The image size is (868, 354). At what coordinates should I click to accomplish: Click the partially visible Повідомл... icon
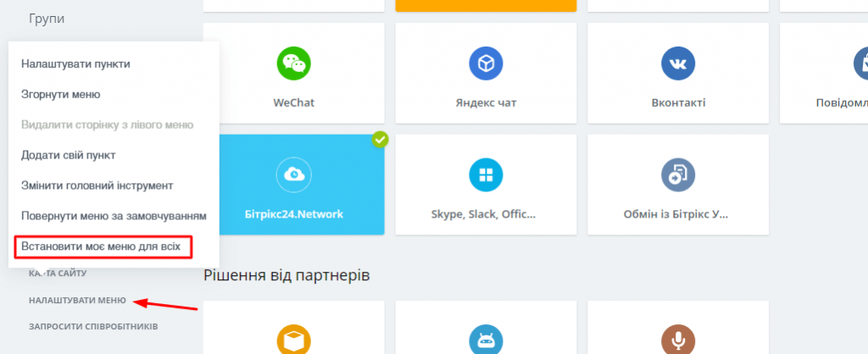click(x=861, y=63)
